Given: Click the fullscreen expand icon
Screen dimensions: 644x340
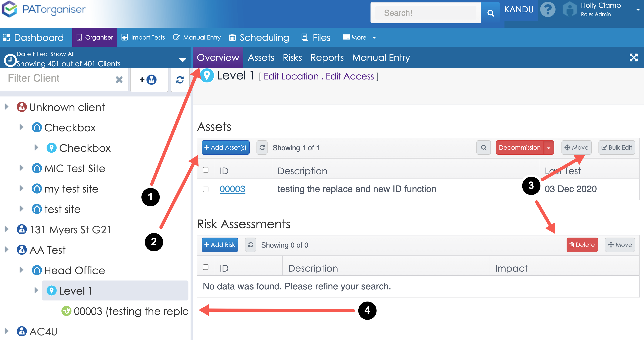Looking at the screenshot, I should pyautogui.click(x=633, y=57).
